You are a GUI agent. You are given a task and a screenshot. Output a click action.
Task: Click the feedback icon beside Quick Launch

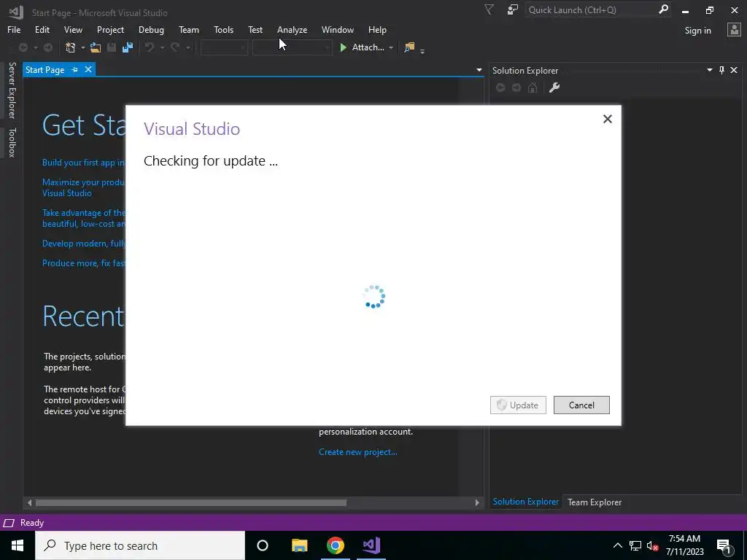click(x=513, y=9)
